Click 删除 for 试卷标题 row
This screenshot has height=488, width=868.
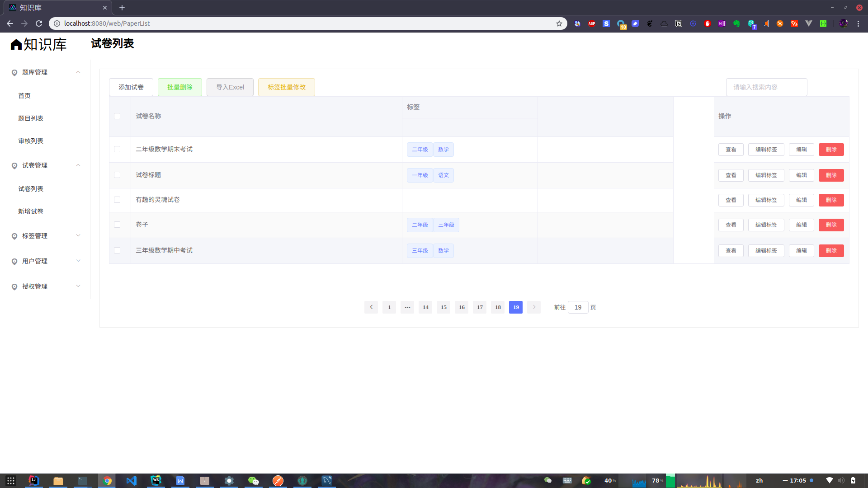(x=831, y=175)
